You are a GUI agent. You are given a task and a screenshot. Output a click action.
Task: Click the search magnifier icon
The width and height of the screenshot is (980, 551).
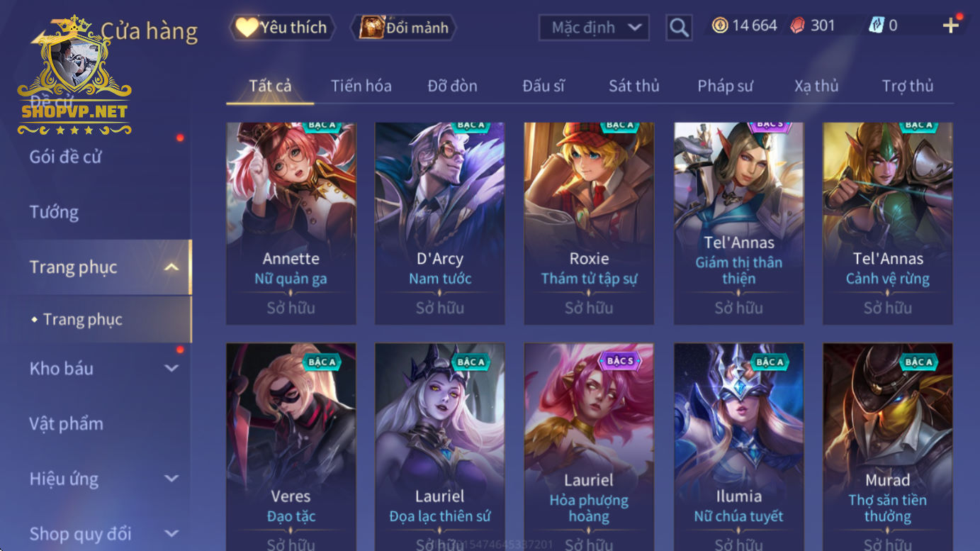point(679,28)
